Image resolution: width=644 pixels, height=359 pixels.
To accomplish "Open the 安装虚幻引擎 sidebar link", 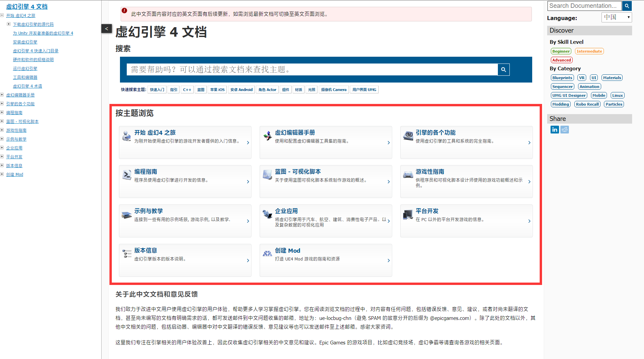I will coord(25,42).
